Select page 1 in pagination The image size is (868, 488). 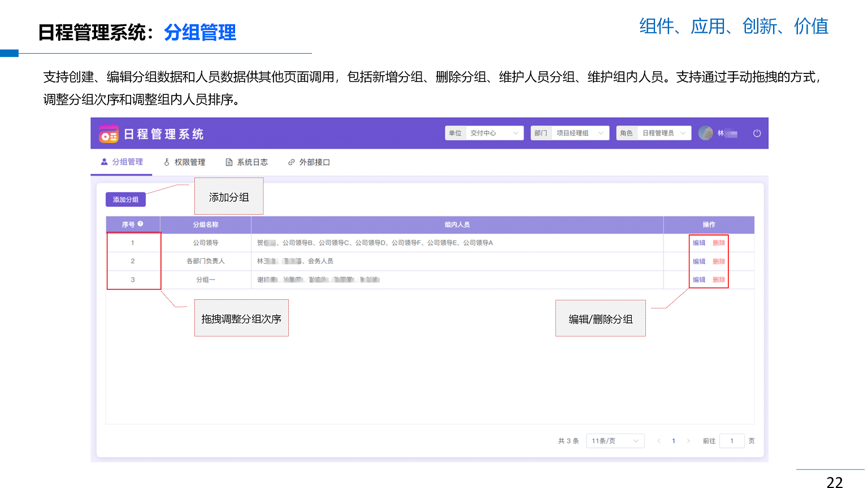(674, 441)
